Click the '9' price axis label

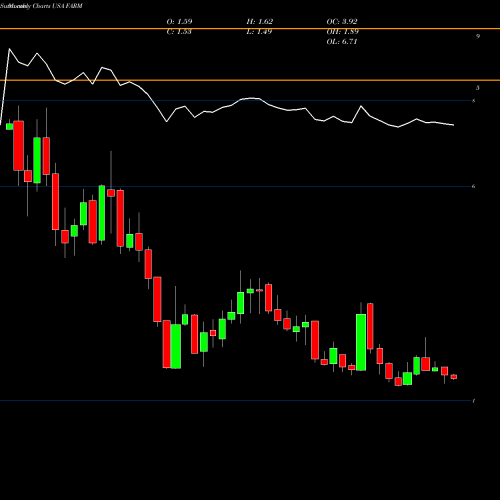(478, 36)
